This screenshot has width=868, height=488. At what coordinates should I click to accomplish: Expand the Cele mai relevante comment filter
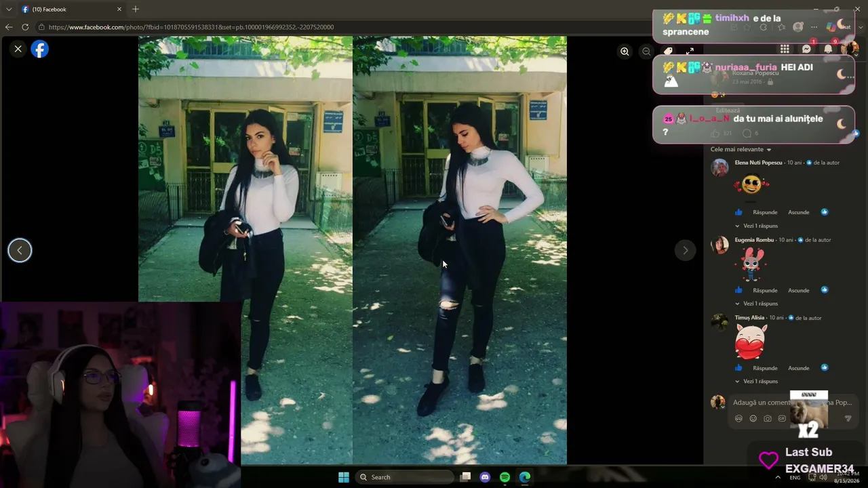point(741,149)
